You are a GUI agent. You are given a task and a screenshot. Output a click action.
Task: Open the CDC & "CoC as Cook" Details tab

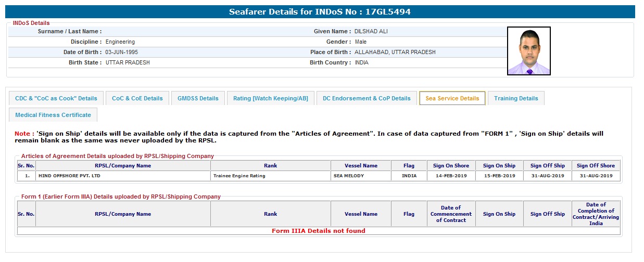56,98
